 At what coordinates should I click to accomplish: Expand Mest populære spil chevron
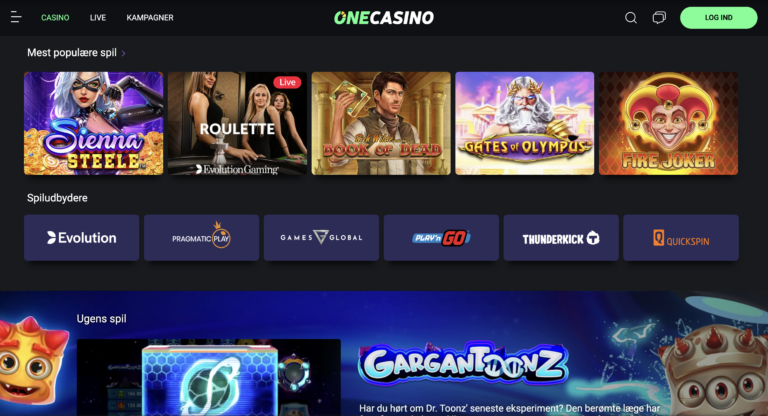coord(123,53)
